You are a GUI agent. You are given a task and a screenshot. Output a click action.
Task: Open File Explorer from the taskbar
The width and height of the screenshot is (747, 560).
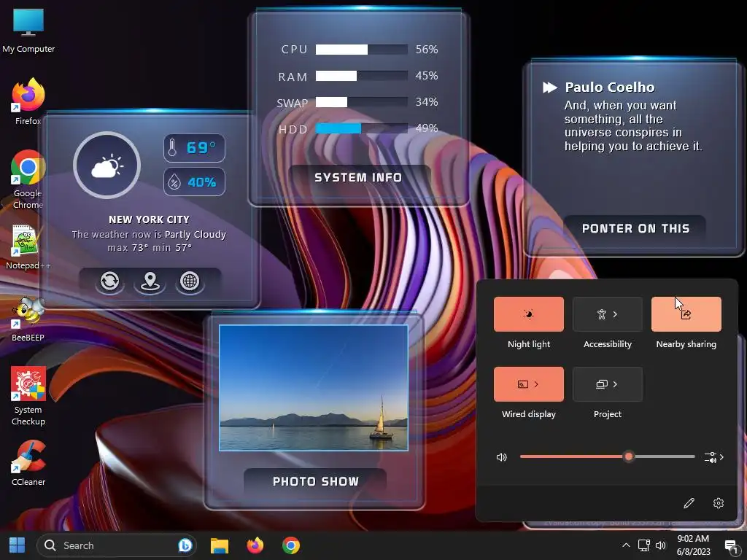coord(220,545)
